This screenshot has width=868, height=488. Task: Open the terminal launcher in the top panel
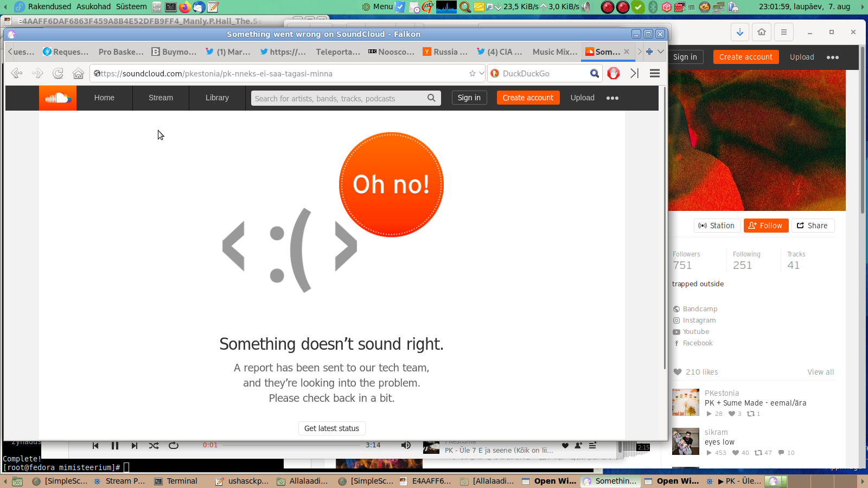coord(171,7)
